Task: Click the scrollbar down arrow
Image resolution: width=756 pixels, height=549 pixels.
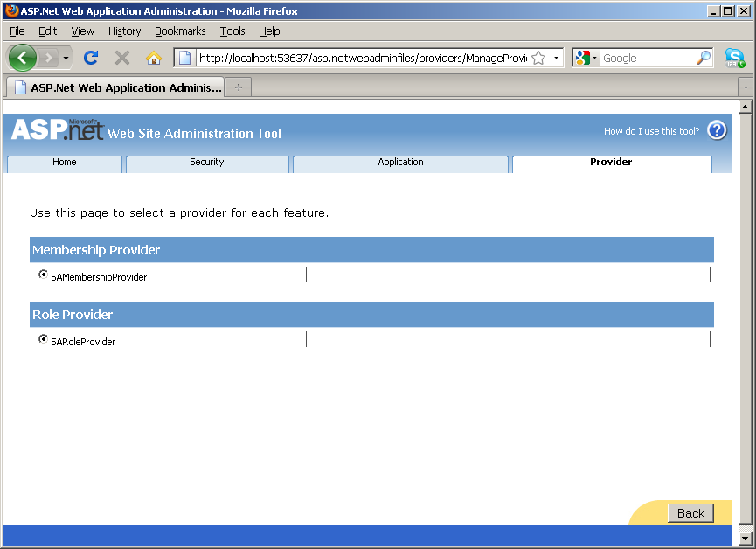Action: pos(745,538)
